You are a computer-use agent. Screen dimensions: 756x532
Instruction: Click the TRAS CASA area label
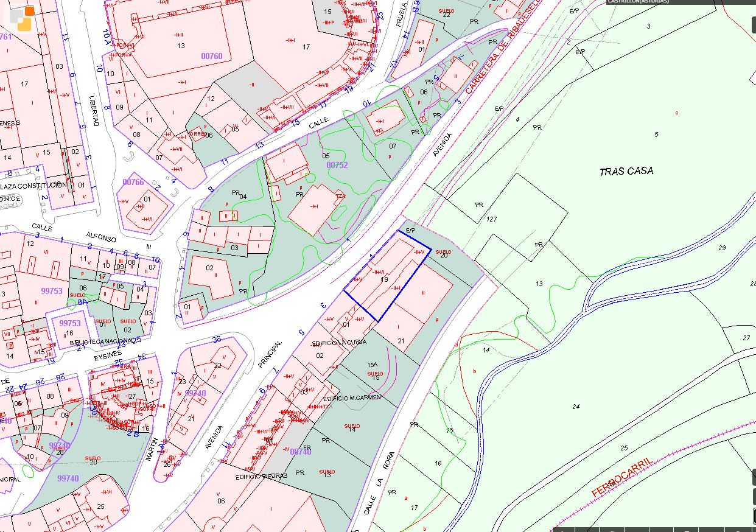(x=626, y=171)
